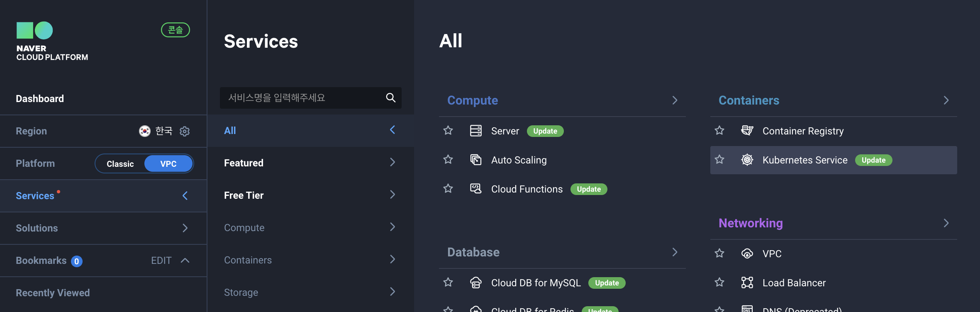This screenshot has height=312, width=980.
Task: Click EDIT next to Bookmarks
Action: 161,261
